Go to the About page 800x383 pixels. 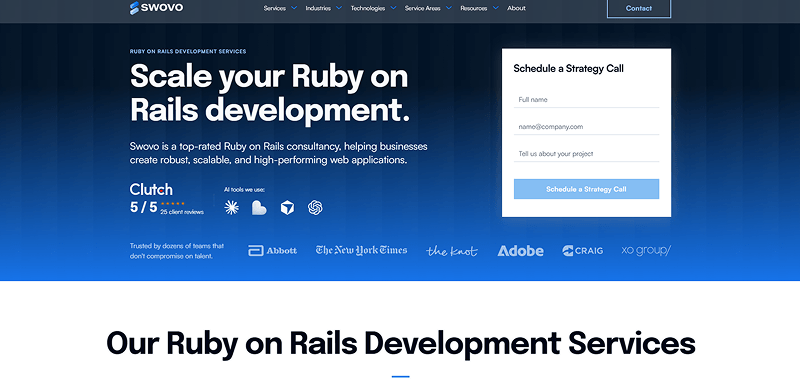click(516, 8)
